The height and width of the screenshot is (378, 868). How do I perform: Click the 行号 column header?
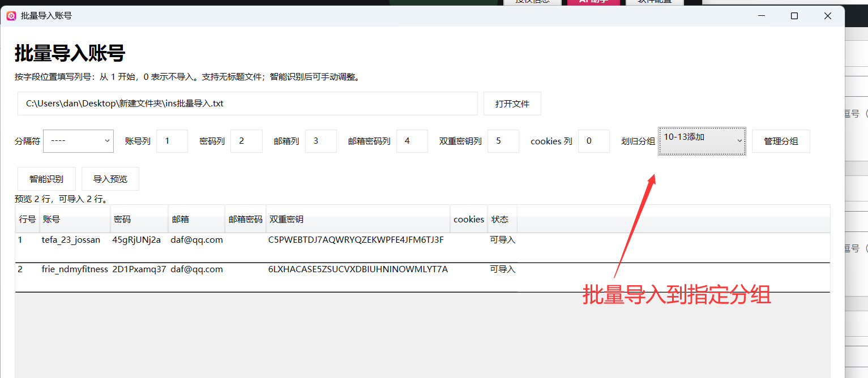point(27,219)
